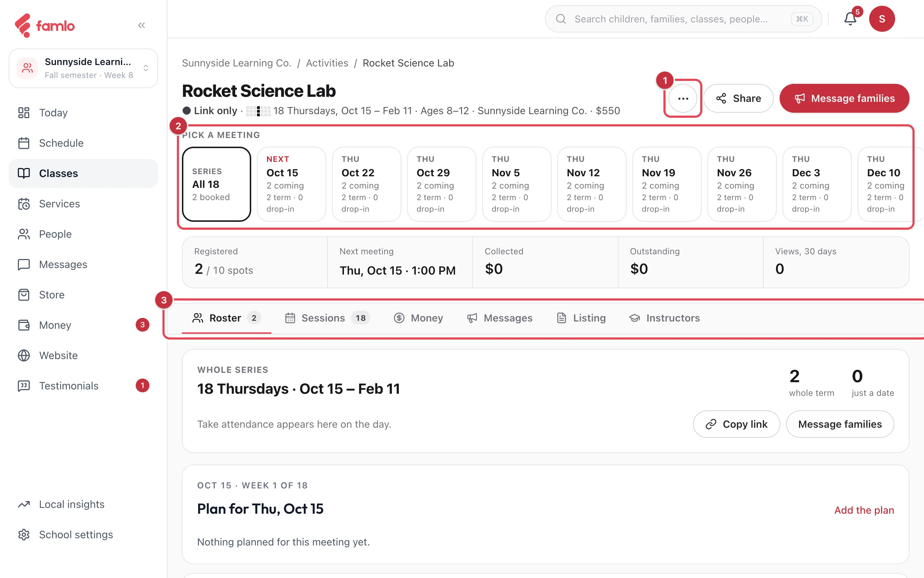Open the notifications bell

850,19
